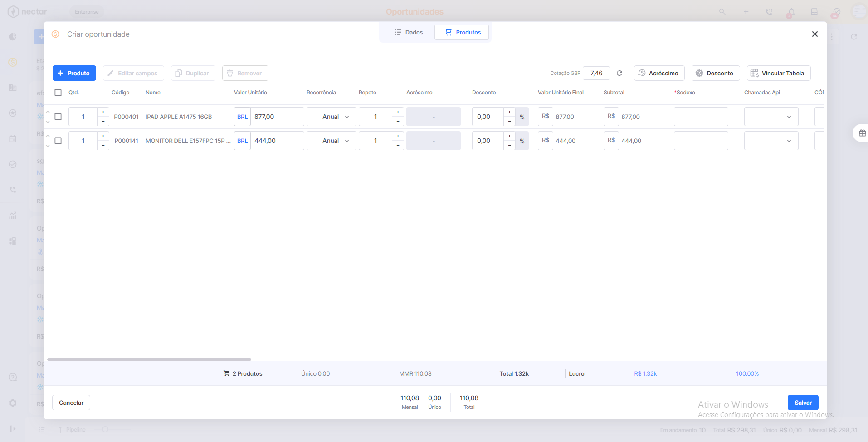Move IPAD APPLE row down with arrow

48,122
